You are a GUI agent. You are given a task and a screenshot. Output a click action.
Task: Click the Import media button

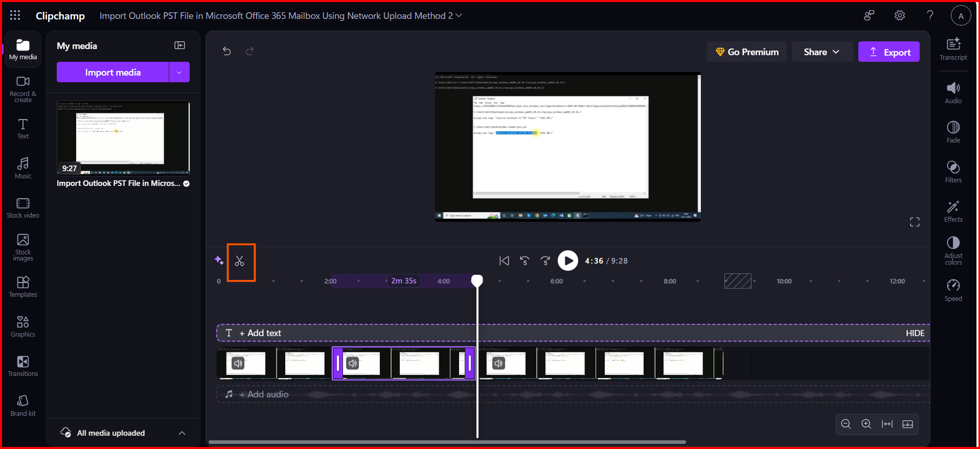pyautogui.click(x=112, y=72)
